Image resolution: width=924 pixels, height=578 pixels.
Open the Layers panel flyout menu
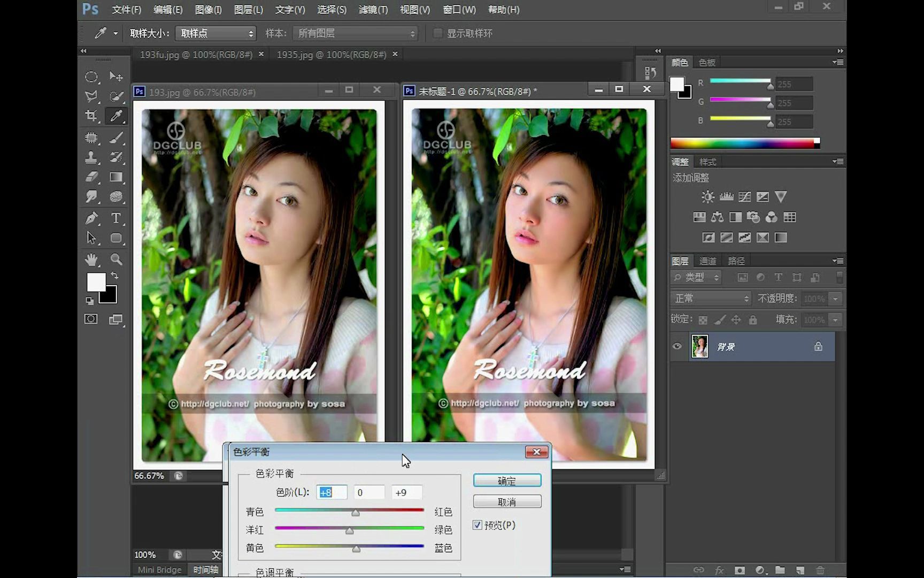tap(838, 261)
